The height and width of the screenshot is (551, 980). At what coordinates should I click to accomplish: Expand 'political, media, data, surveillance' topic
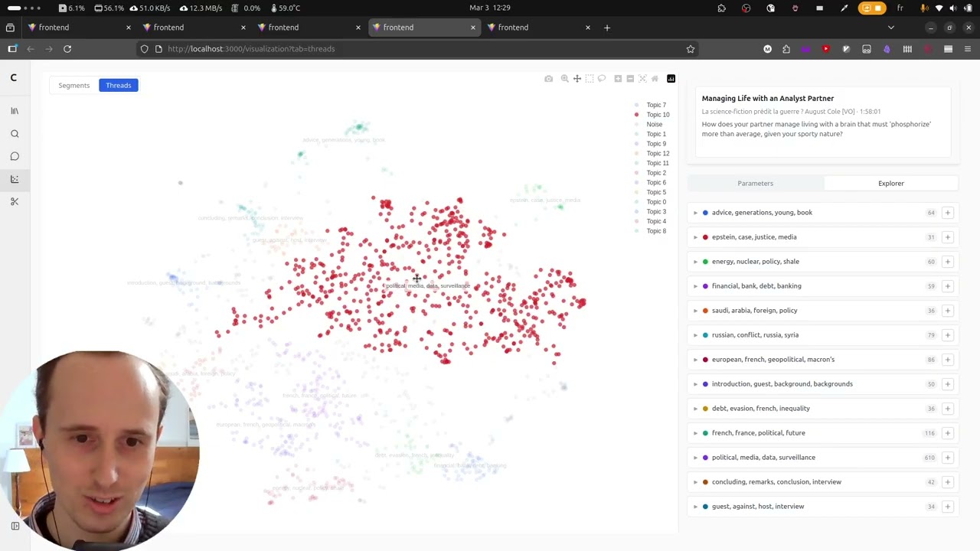(x=696, y=458)
